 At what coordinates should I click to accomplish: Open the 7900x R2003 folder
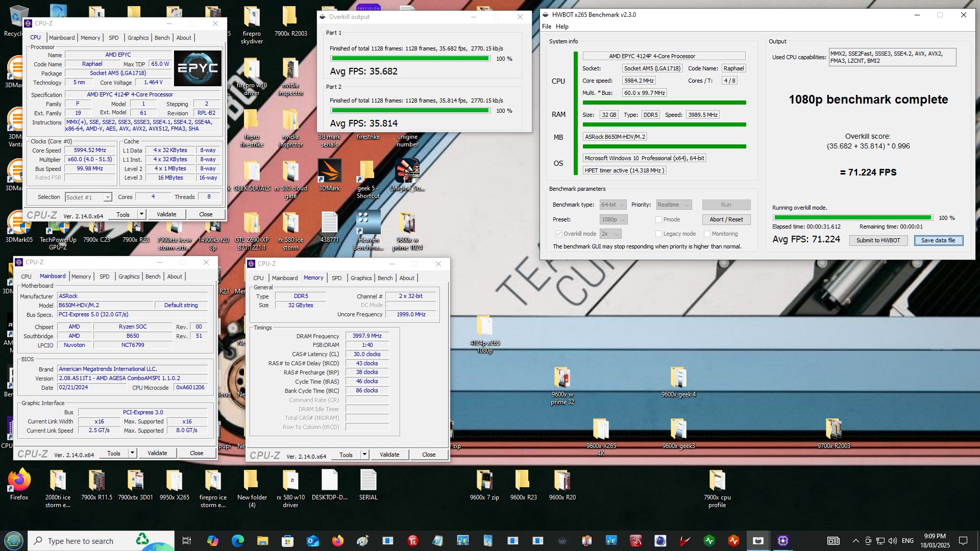291,21
